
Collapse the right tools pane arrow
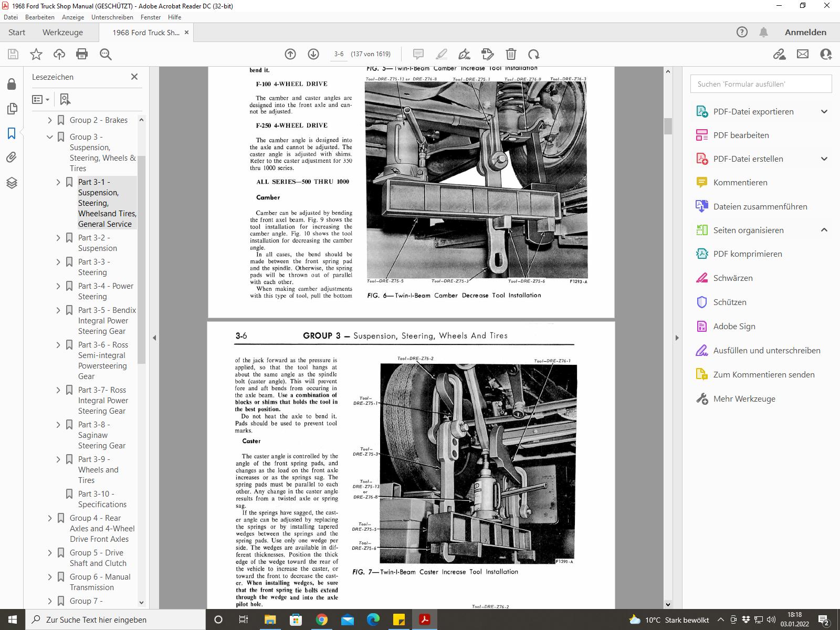pyautogui.click(x=677, y=338)
